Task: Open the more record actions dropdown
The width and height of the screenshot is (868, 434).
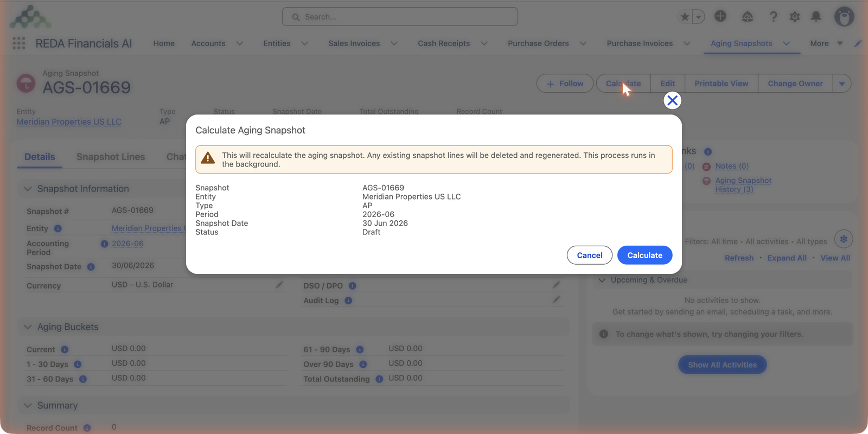Action: click(842, 84)
